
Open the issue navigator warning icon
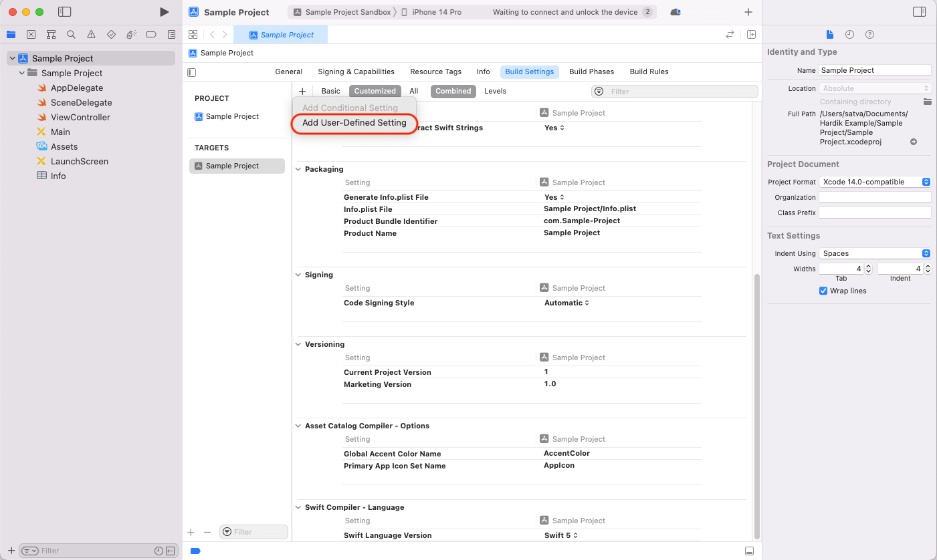pos(91,34)
